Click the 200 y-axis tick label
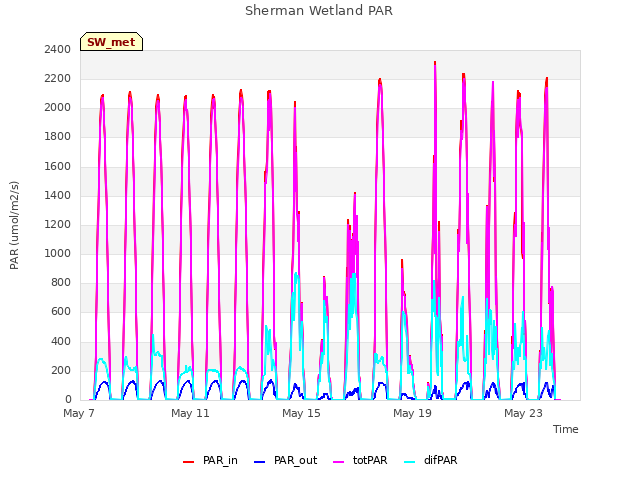The width and height of the screenshot is (640, 480). pyautogui.click(x=61, y=371)
